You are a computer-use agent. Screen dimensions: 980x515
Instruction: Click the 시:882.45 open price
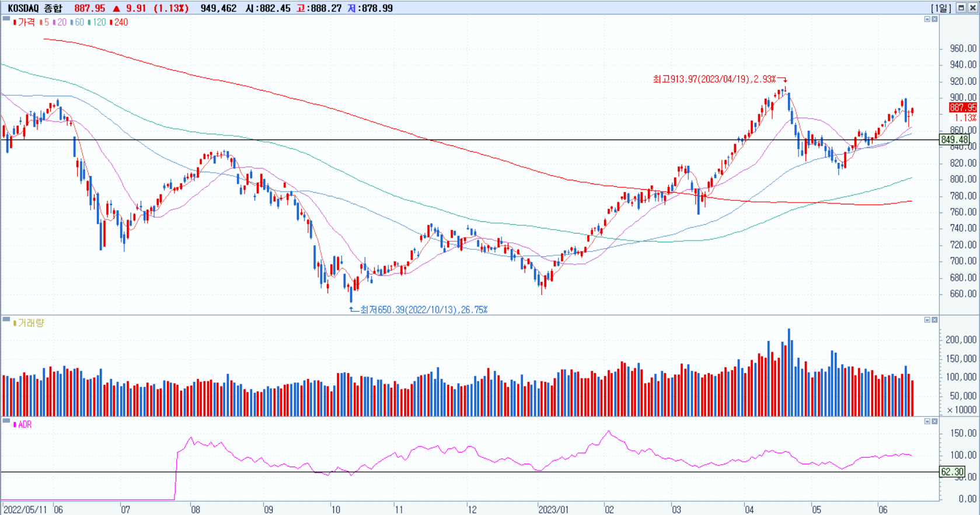pos(268,8)
